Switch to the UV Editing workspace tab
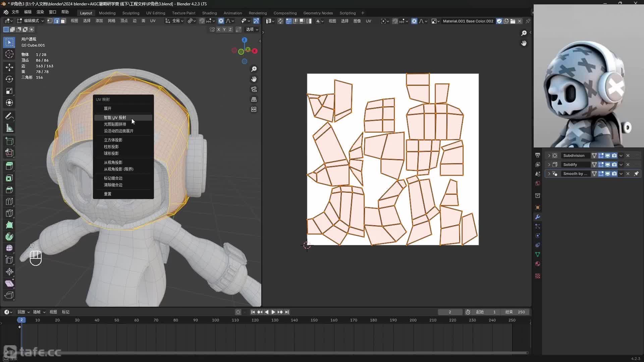Screen dimensions: 644x362 pyautogui.click(x=156, y=13)
